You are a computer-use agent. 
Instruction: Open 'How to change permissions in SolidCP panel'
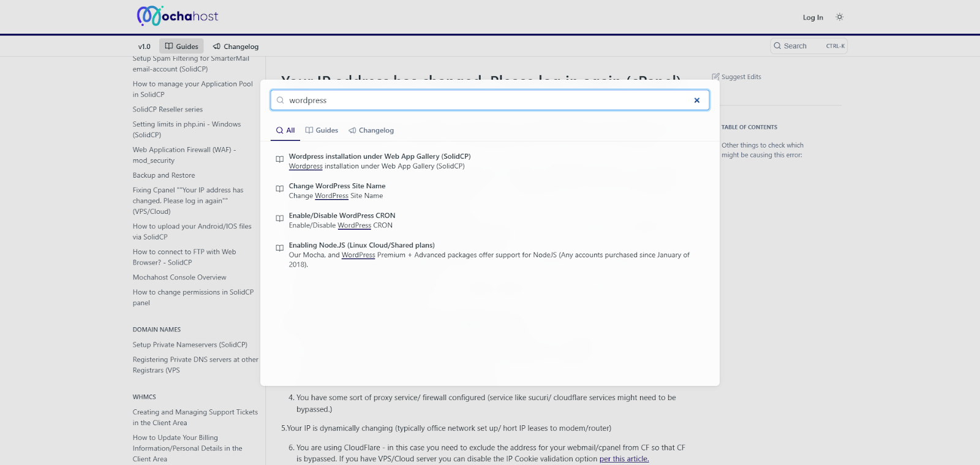tap(193, 298)
